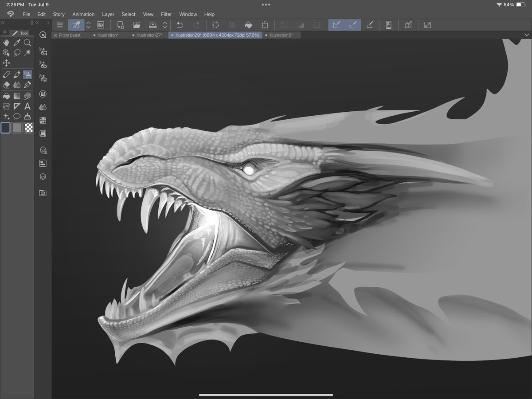The height and width of the screenshot is (399, 532).
Task: Toggle Snap to Special Ruler
Action: 353,25
